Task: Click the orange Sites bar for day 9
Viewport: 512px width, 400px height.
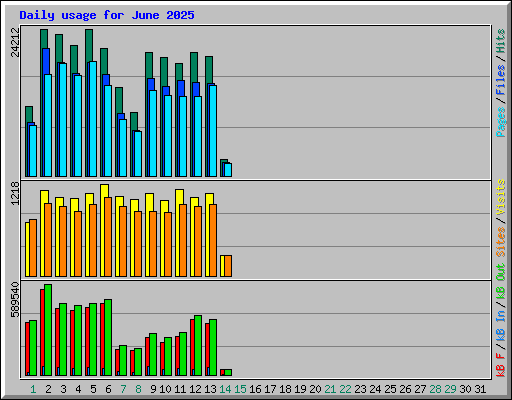Action: (153, 244)
